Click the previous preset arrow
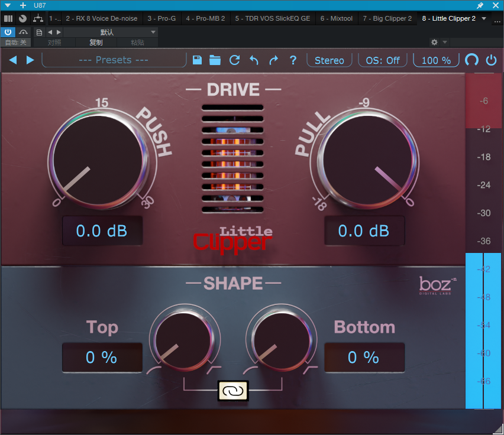 point(13,60)
